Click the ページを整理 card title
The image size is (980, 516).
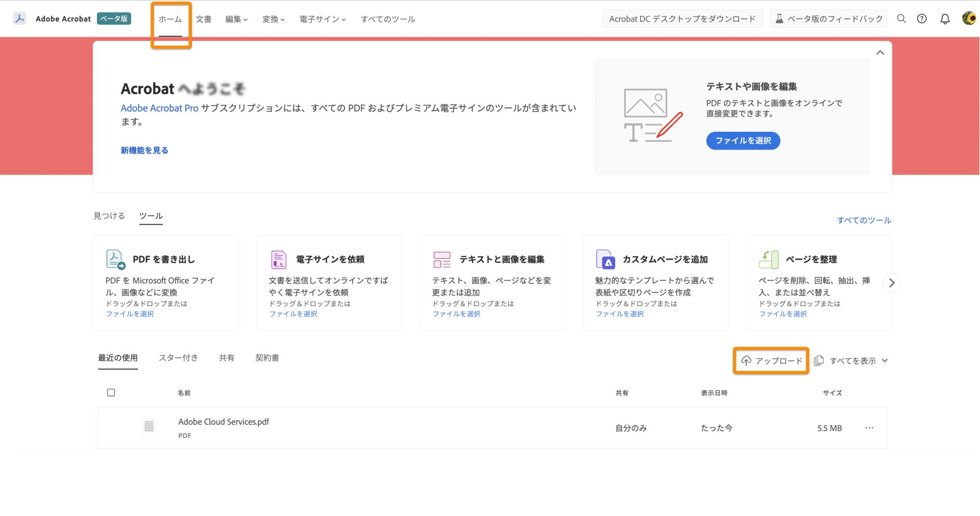[x=812, y=259]
